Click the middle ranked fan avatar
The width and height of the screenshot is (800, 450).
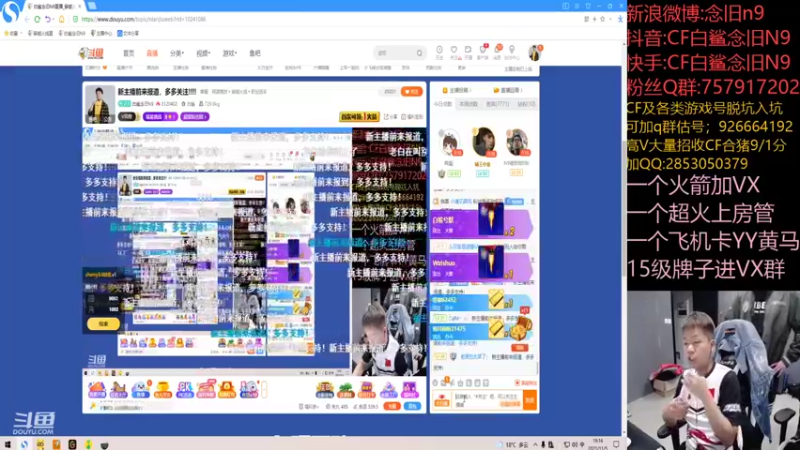point(483,141)
